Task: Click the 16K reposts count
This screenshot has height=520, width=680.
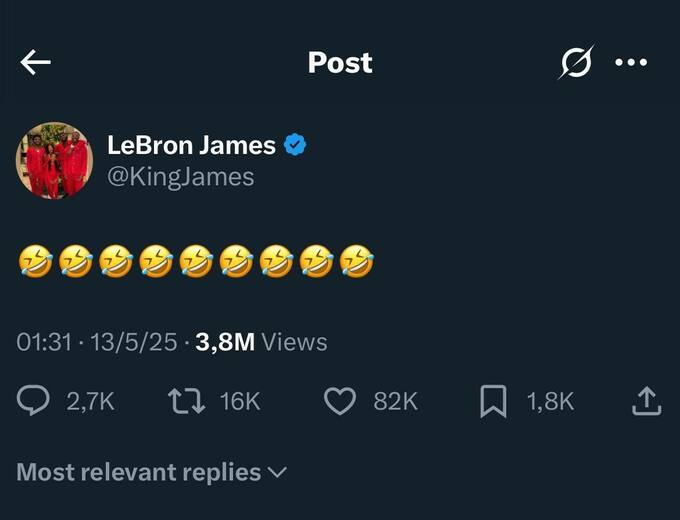Action: [x=240, y=401]
